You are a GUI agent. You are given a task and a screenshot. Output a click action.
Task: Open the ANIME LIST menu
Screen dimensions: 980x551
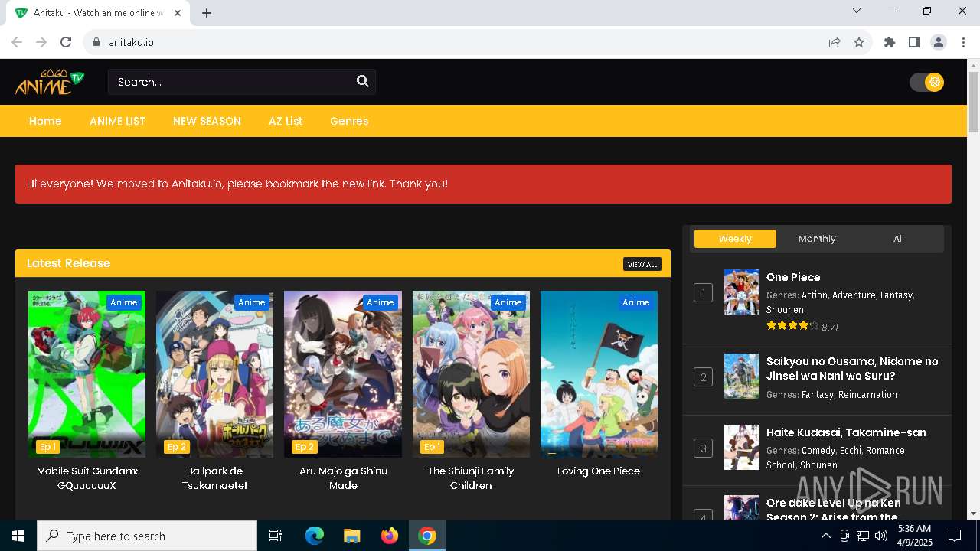pyautogui.click(x=117, y=121)
